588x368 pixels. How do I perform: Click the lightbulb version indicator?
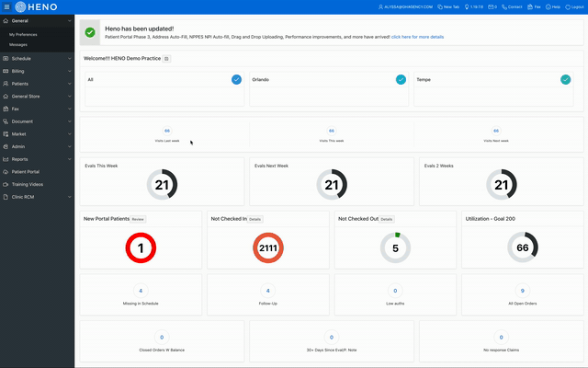click(x=474, y=6)
